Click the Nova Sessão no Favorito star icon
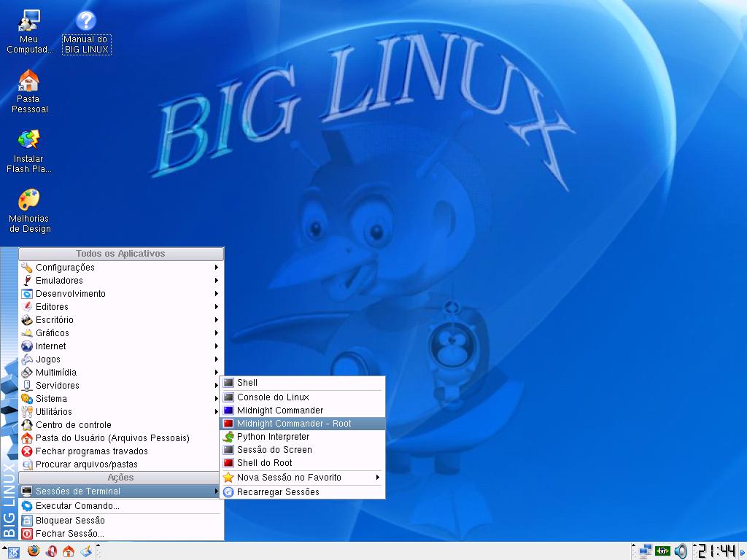The width and height of the screenshot is (747, 560). (228, 477)
